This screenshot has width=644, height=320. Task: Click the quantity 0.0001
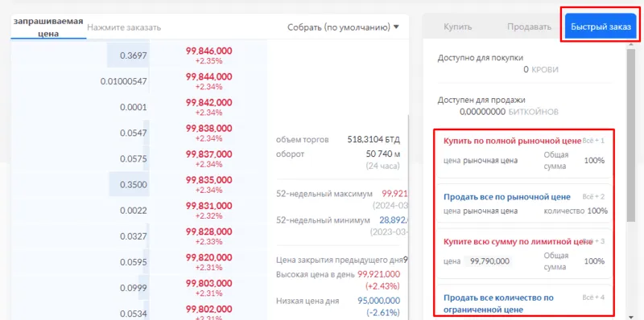(x=133, y=107)
